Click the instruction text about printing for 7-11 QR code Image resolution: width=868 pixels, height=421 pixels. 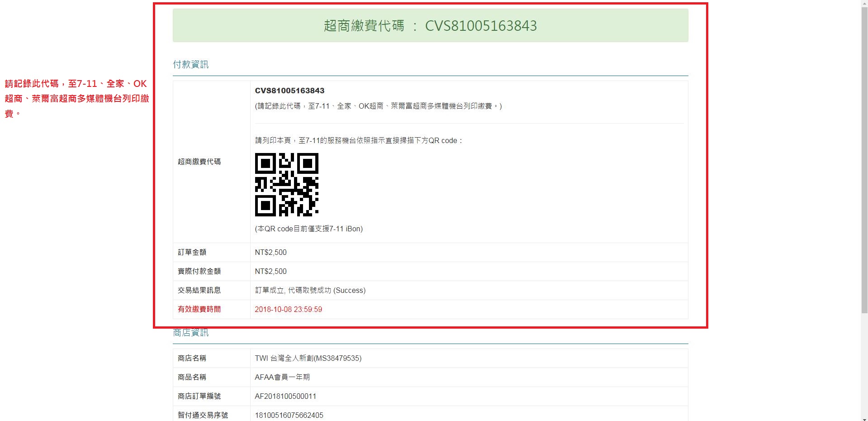pyautogui.click(x=359, y=140)
